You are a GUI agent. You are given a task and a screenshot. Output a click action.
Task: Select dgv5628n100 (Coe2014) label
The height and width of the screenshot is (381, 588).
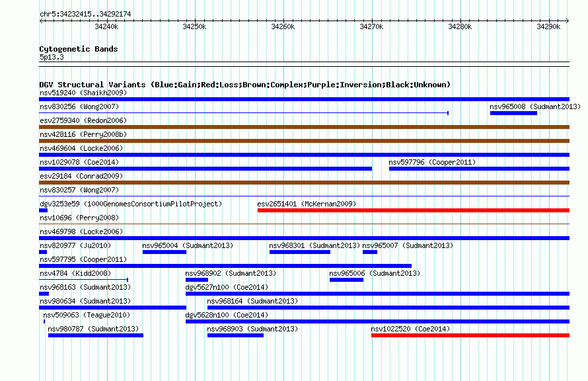click(227, 315)
